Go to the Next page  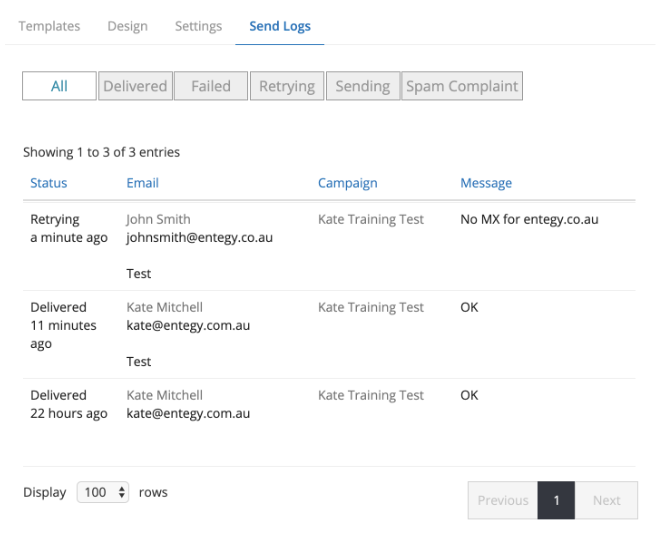(606, 500)
